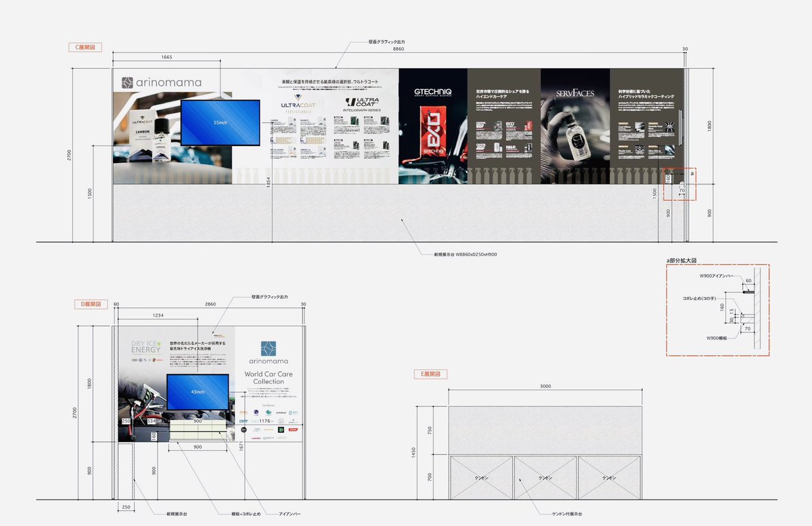
Task: Click the 55inch monitor screen
Action: point(221,123)
